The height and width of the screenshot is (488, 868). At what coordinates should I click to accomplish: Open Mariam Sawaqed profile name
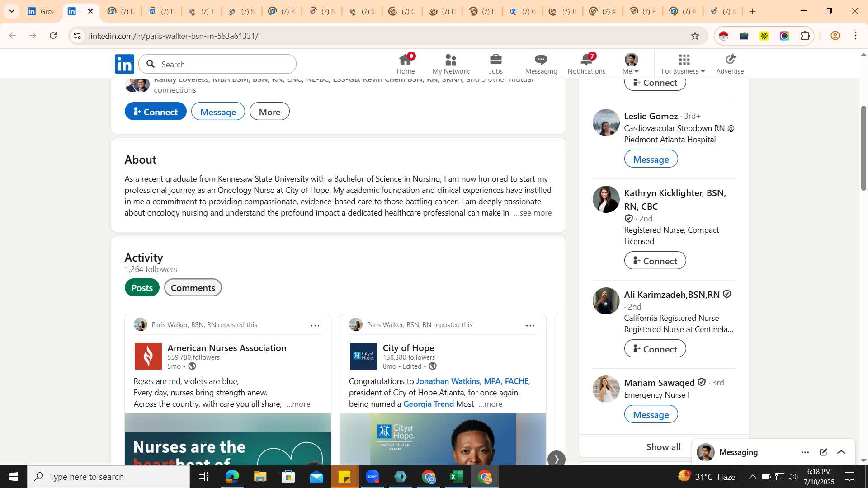659,383
